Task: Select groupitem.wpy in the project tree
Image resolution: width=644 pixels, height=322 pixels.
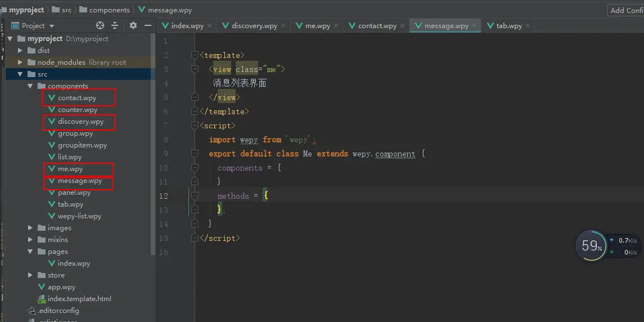Action: click(82, 145)
